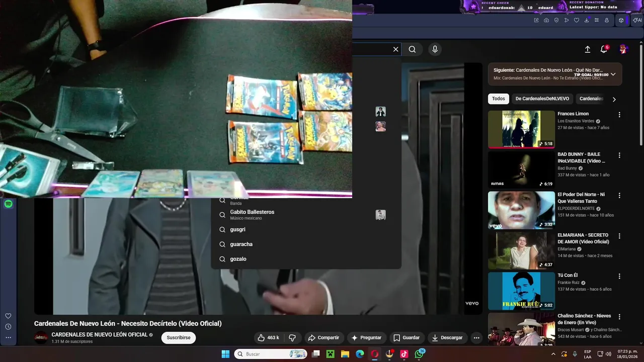Select the Cardenales filter chip

(591, 99)
